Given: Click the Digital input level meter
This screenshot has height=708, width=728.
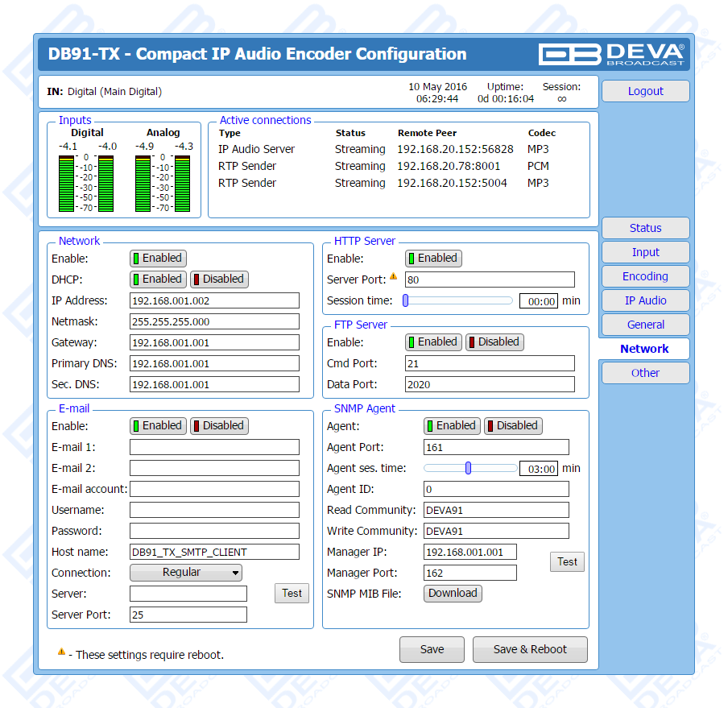Looking at the screenshot, I should pos(87,183).
